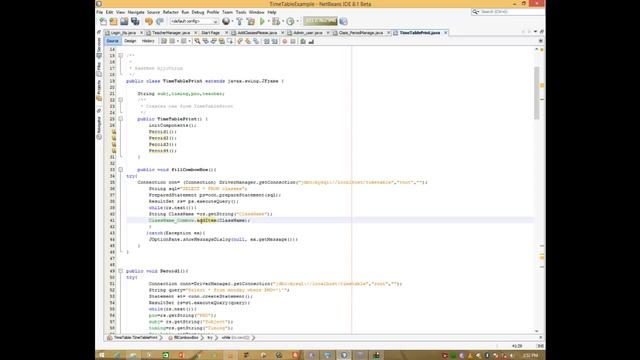Screen dimensions: 640x360
Task: Open the Projects side panel
Action: (x=99, y=90)
